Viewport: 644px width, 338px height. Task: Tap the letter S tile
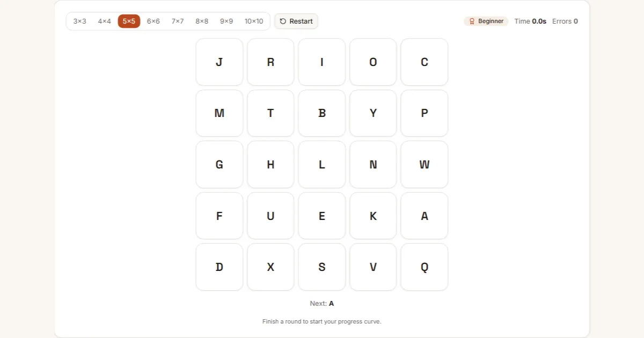click(x=322, y=267)
